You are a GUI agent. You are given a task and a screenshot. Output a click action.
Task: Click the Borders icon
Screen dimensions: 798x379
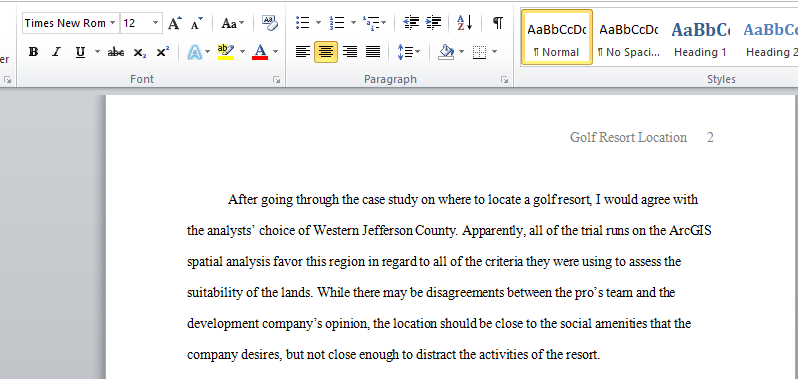[x=479, y=52]
